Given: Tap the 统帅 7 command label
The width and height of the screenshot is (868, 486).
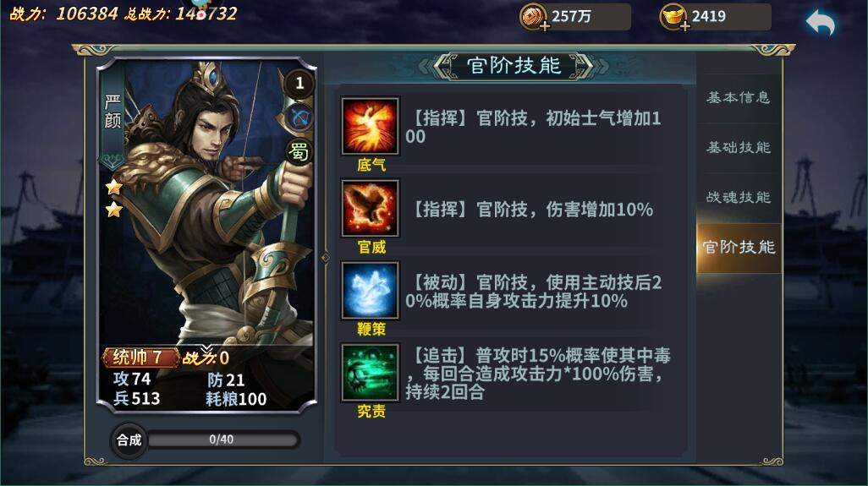Looking at the screenshot, I should click(x=139, y=358).
